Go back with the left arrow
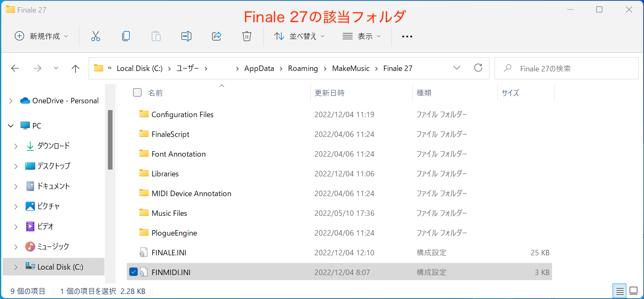This screenshot has height=299, width=644. click(x=15, y=68)
